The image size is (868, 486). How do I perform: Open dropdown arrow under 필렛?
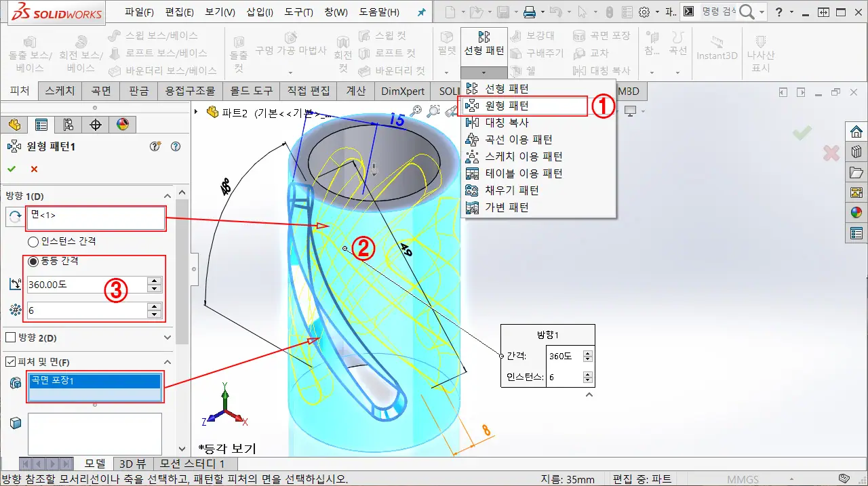(446, 73)
